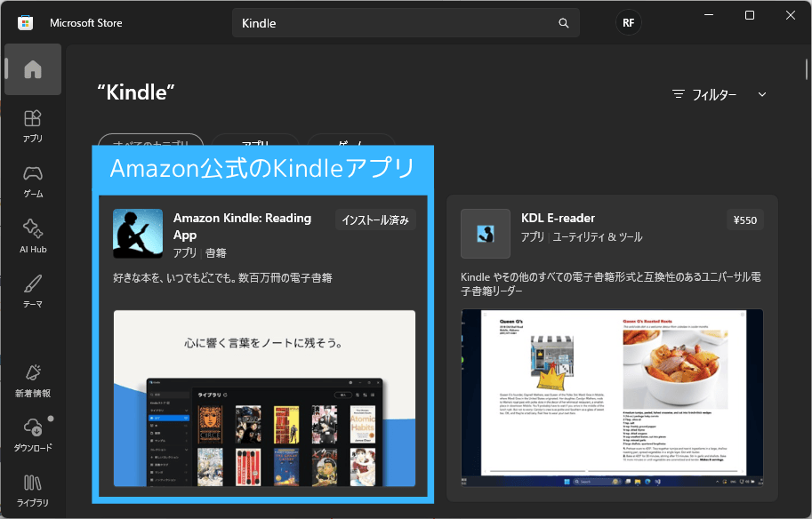
Task: Click the KDL E-reader description text
Action: (x=611, y=284)
